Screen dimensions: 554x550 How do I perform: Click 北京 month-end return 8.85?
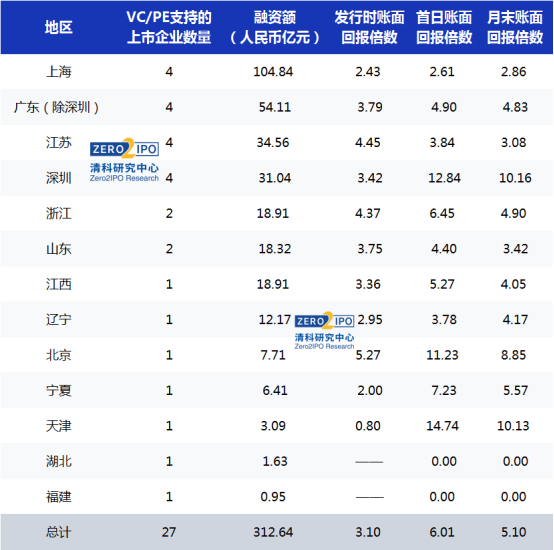click(x=513, y=355)
